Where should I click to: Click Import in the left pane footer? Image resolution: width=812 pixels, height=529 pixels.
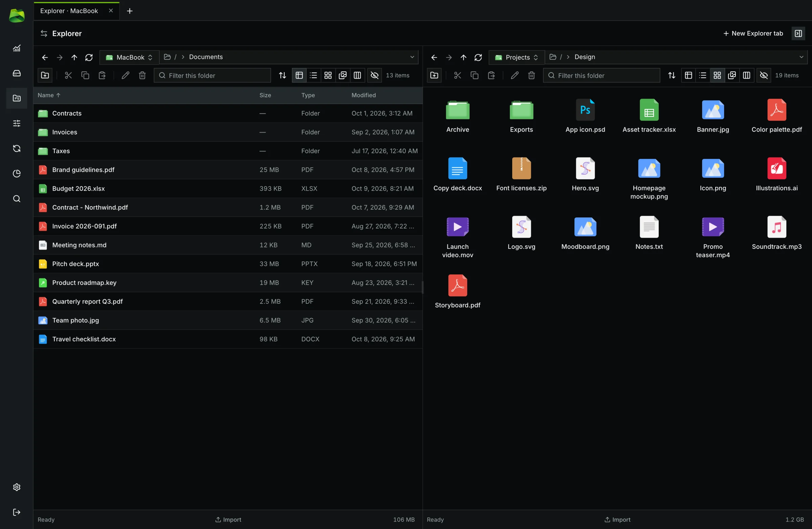click(x=228, y=520)
